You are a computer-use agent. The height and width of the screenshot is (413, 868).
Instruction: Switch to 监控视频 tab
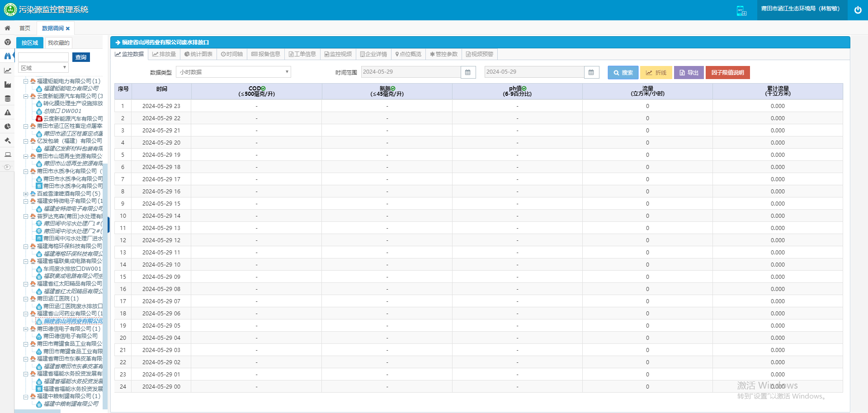(338, 54)
